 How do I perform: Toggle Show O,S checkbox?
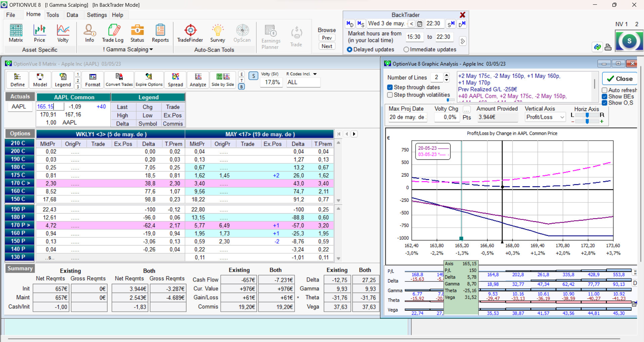pyautogui.click(x=604, y=103)
